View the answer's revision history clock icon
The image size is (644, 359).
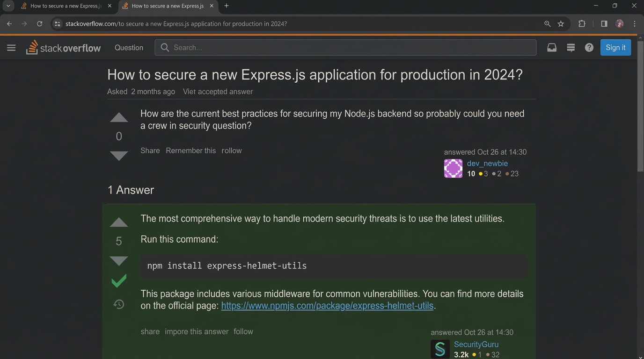pyautogui.click(x=118, y=304)
